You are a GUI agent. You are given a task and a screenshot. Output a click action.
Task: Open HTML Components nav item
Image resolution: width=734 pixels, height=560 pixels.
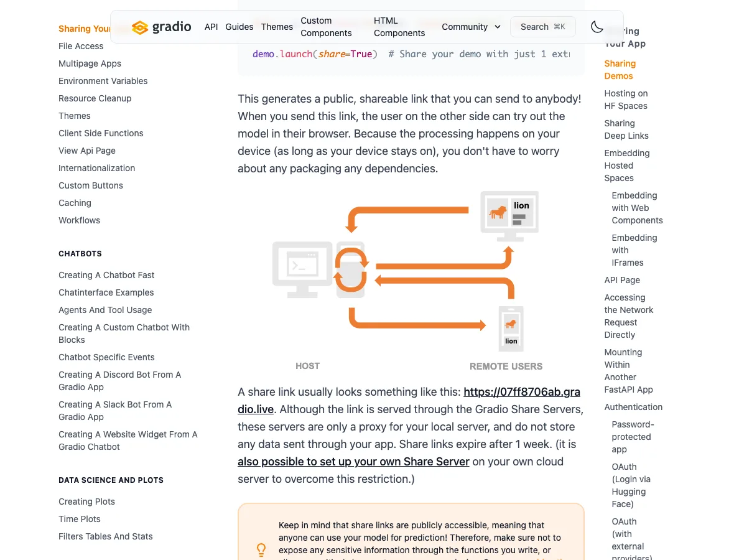tap(399, 27)
